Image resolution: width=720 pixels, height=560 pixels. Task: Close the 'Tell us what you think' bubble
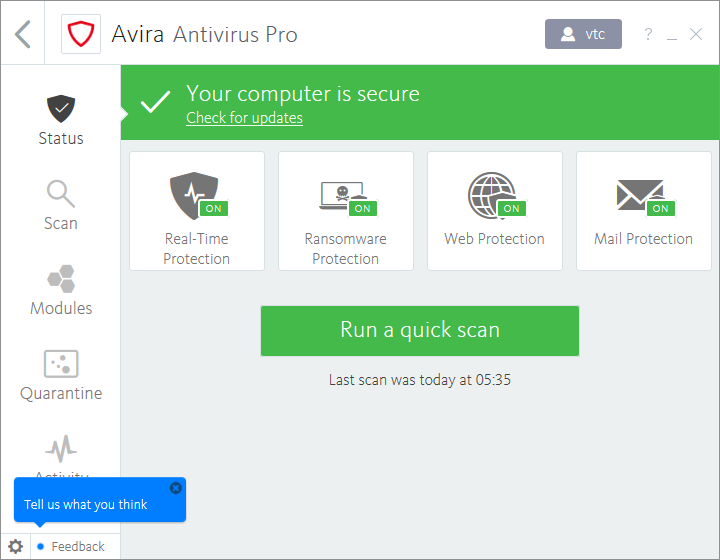click(176, 488)
